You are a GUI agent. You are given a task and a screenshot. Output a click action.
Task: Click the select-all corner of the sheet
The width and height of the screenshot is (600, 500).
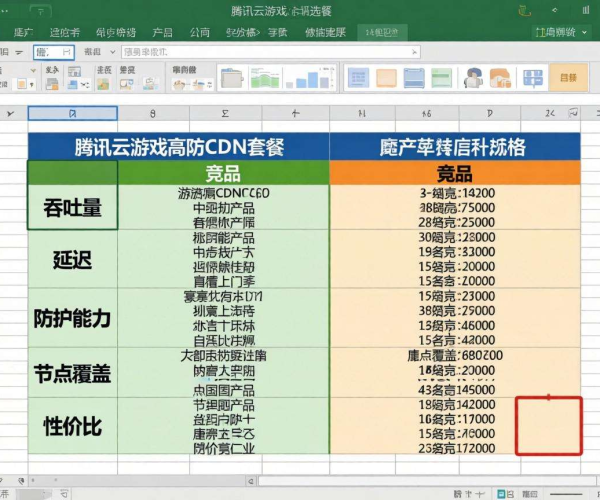11,114
